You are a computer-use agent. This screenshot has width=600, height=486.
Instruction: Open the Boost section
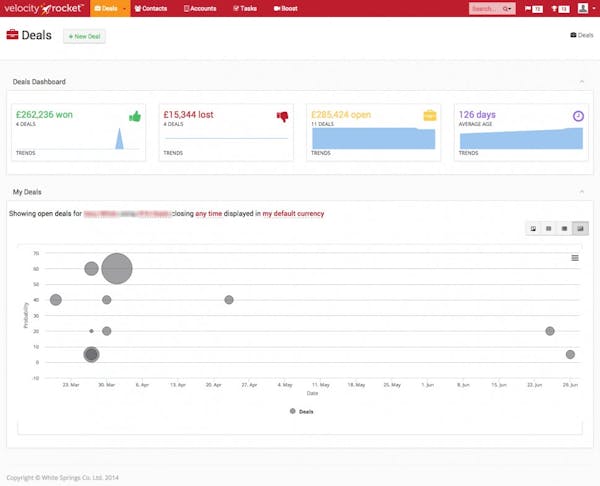tap(285, 8)
